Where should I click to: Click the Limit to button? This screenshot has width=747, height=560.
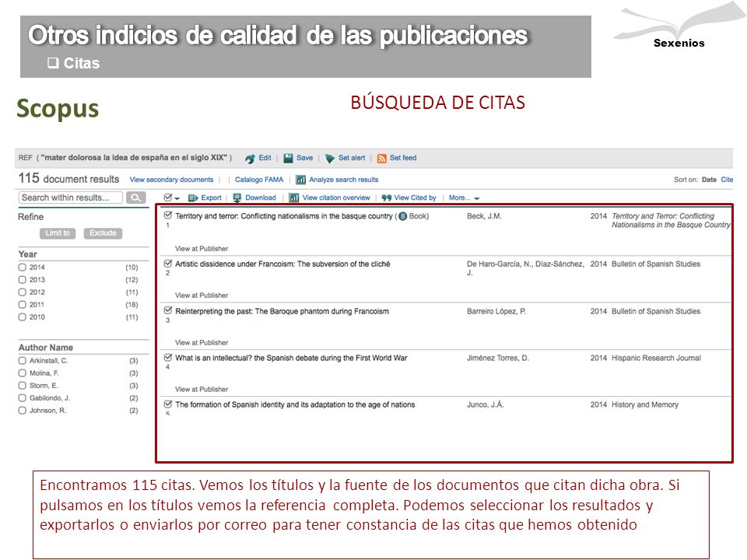(58, 233)
